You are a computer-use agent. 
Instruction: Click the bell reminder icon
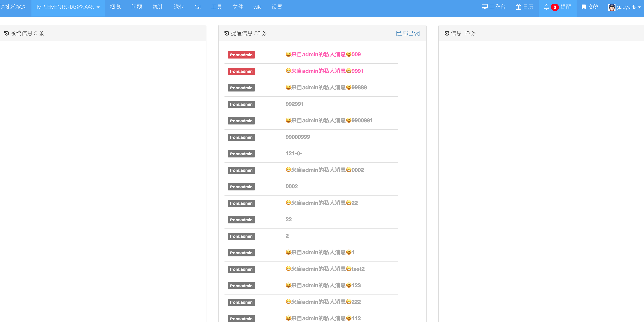click(x=546, y=7)
